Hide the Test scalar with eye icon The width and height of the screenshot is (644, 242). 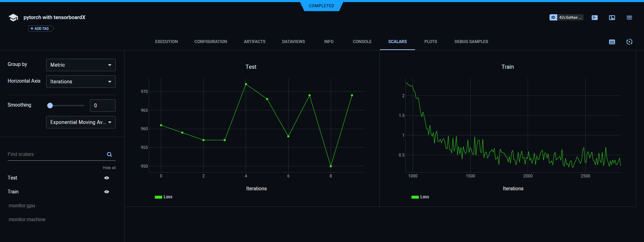pos(107,178)
